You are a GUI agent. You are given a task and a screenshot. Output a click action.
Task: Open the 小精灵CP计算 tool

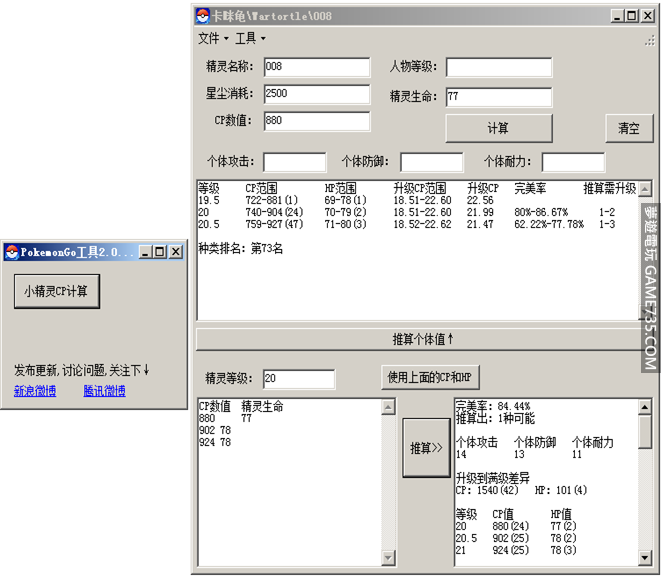tap(57, 292)
